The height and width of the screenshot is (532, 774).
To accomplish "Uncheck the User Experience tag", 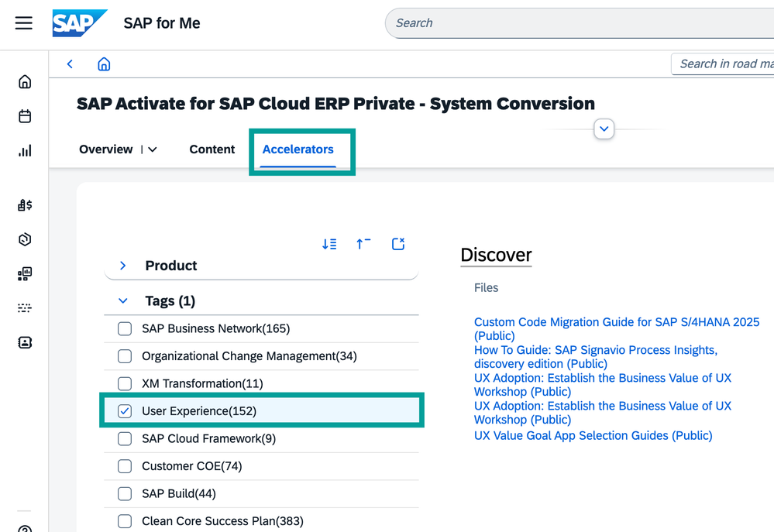I will [x=125, y=411].
